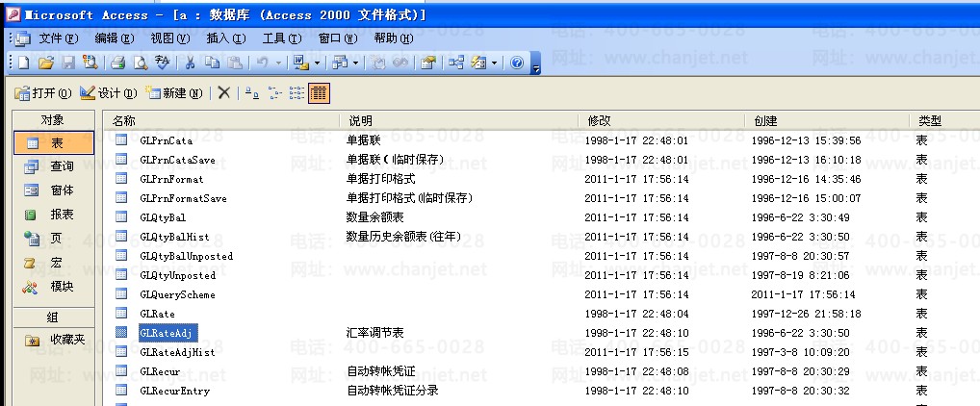The image size is (980, 406).
Task: Toggle the Details view button
Action: pyautogui.click(x=319, y=93)
